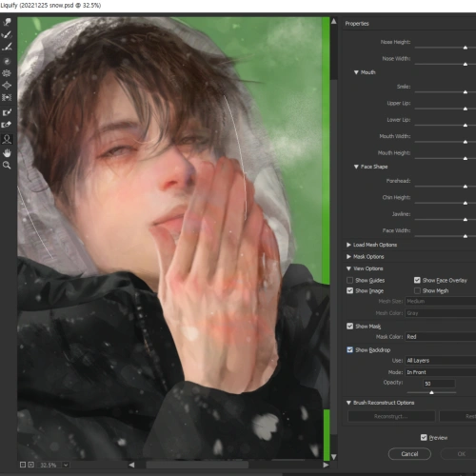Image resolution: width=476 pixels, height=476 pixels.
Task: Select the Reconstruct tool
Action: click(7, 34)
